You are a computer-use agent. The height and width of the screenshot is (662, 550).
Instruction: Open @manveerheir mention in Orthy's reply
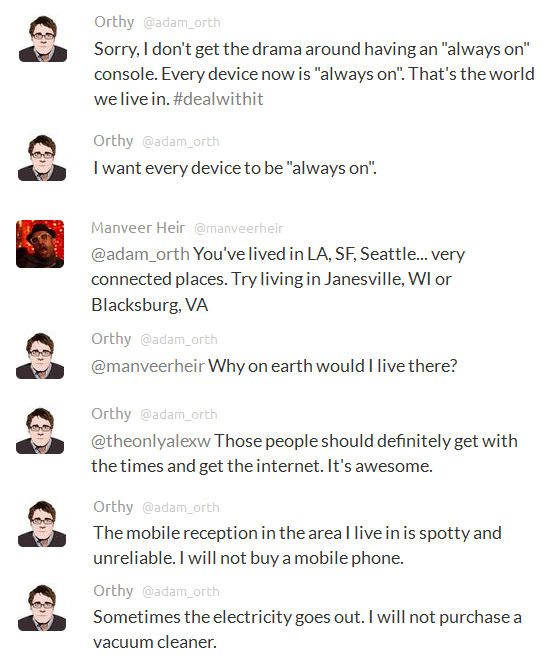pyautogui.click(x=148, y=366)
